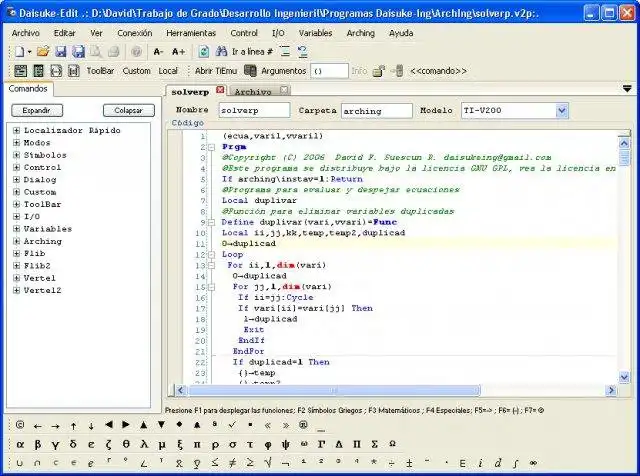Expand the Modos tree node

pyautogui.click(x=16, y=142)
